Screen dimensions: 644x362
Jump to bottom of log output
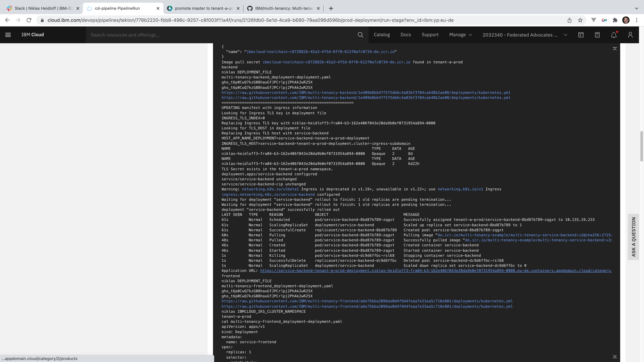(615, 356)
